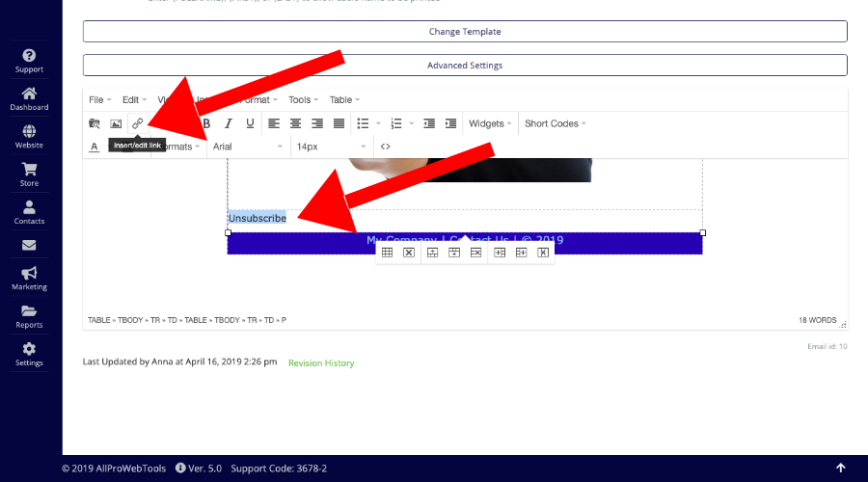Click the text color swatch icon
Image resolution: width=868 pixels, height=482 pixels.
(95, 147)
